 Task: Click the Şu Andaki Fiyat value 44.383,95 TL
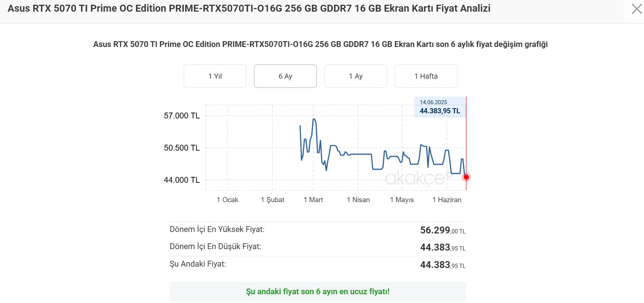442,264
